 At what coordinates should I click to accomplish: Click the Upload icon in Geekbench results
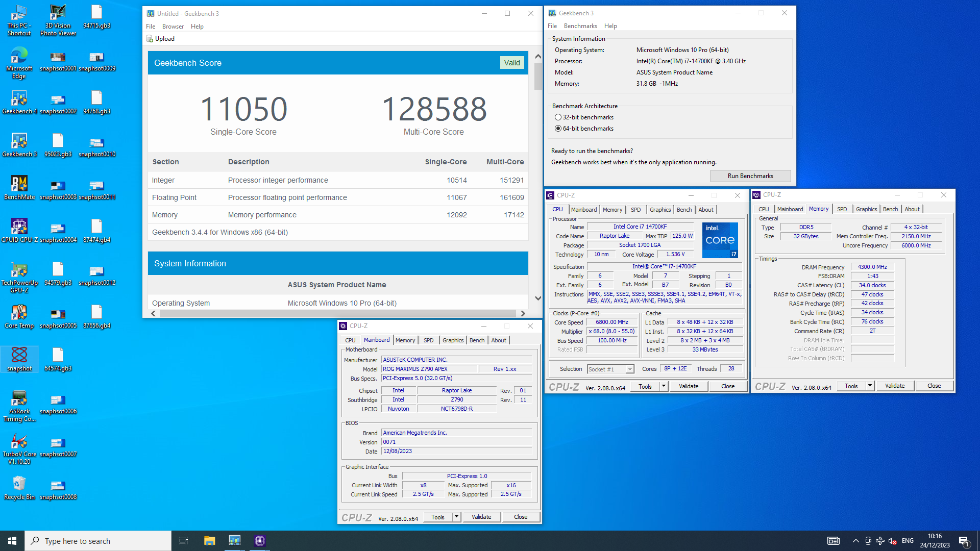pyautogui.click(x=150, y=39)
